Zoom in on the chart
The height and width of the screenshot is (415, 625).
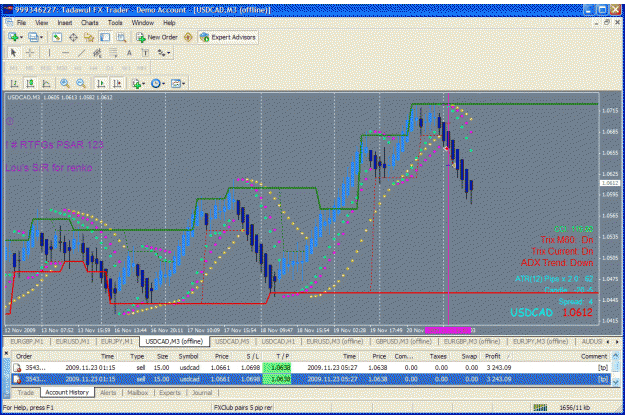pyautogui.click(x=65, y=83)
